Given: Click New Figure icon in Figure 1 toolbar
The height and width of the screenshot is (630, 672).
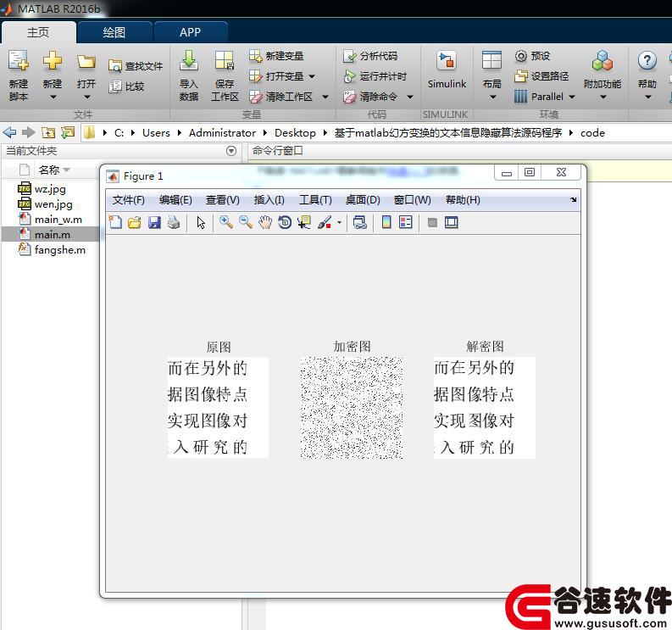Looking at the screenshot, I should (x=115, y=222).
